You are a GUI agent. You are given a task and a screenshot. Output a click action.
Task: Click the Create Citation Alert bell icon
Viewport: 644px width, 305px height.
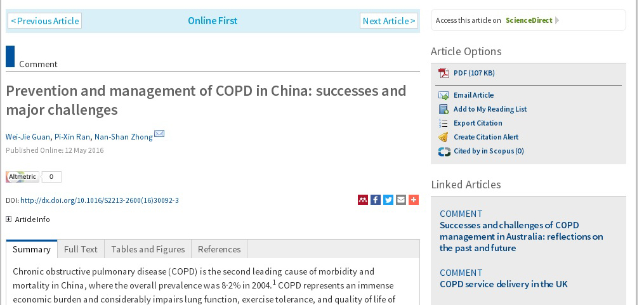coord(443,137)
